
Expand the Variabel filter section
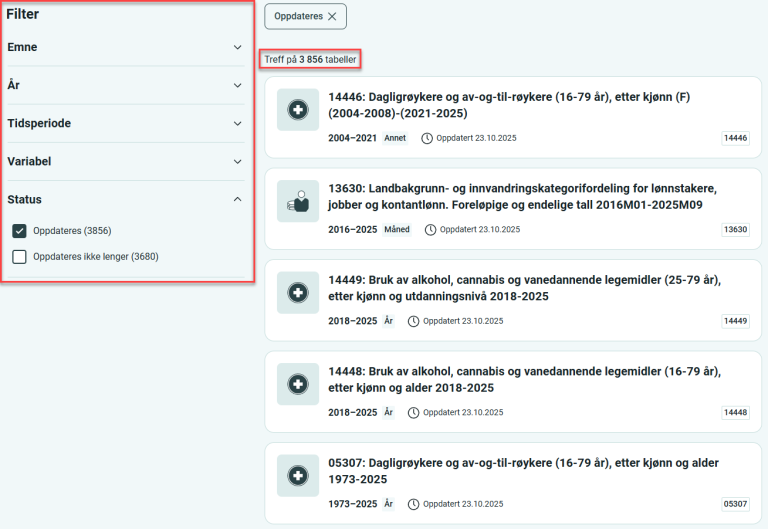(125, 162)
